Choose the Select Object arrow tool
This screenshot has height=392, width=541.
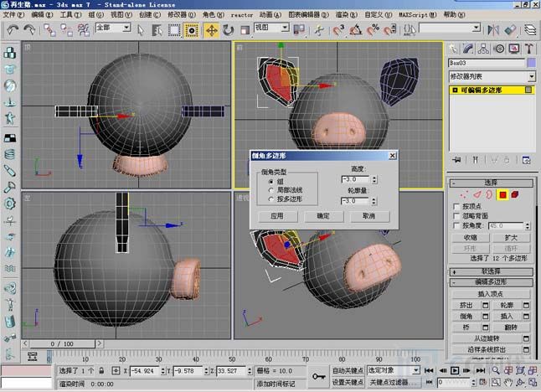pyautogui.click(x=141, y=30)
